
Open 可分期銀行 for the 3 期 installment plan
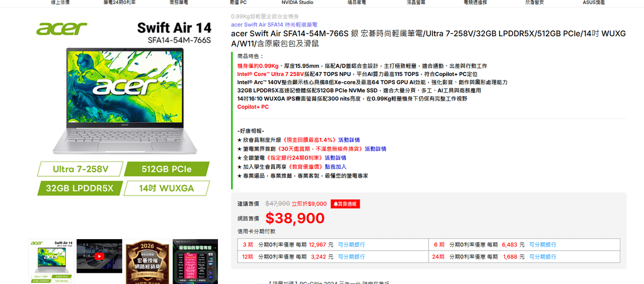(x=351, y=245)
